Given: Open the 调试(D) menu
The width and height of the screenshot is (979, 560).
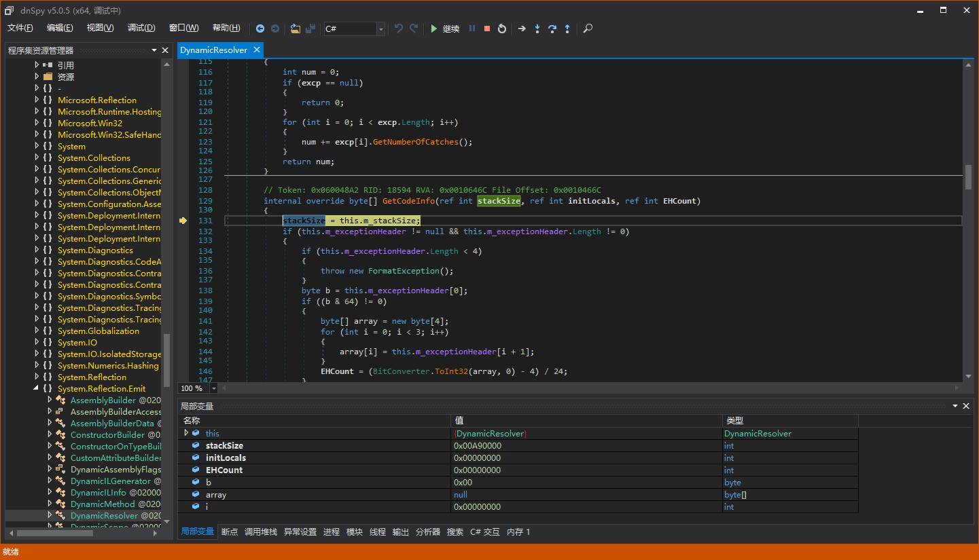Looking at the screenshot, I should click(x=141, y=28).
